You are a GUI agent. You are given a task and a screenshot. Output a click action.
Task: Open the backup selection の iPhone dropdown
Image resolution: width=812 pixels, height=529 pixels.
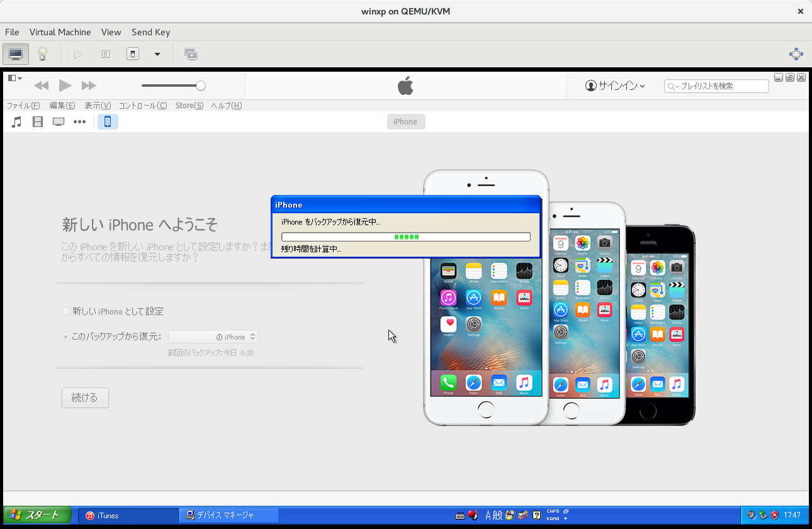[213, 337]
